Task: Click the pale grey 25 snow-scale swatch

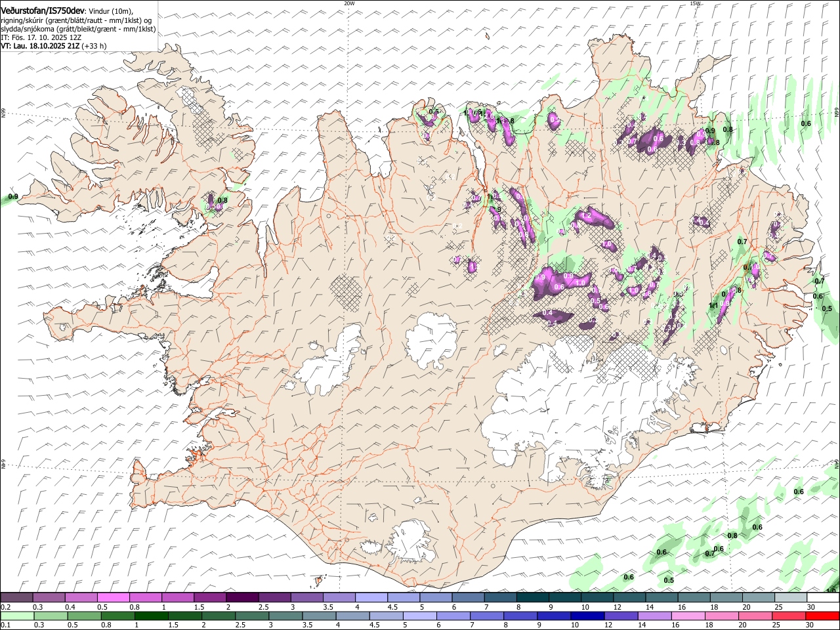Action: click(791, 598)
